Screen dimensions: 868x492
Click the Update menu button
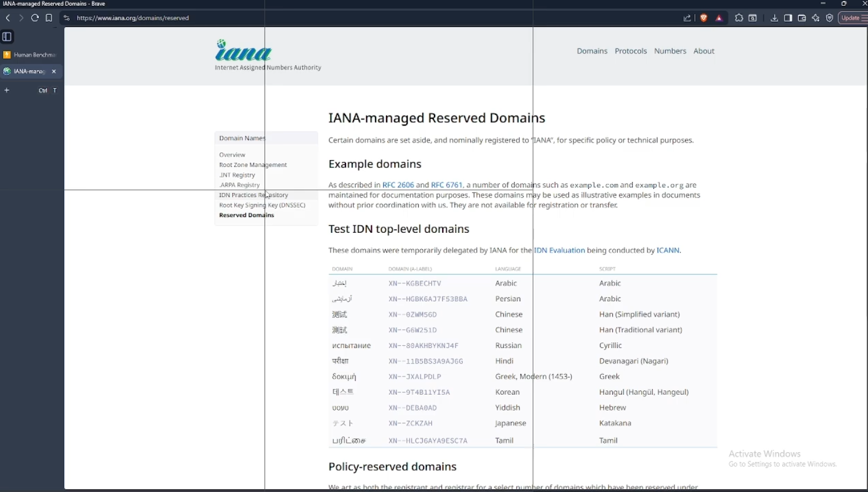(853, 18)
